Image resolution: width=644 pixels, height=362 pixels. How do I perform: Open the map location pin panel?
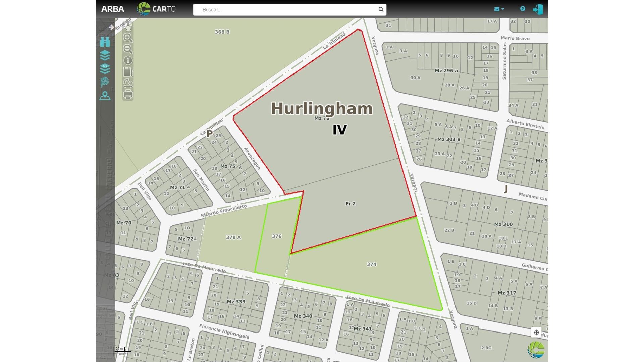pos(105,96)
